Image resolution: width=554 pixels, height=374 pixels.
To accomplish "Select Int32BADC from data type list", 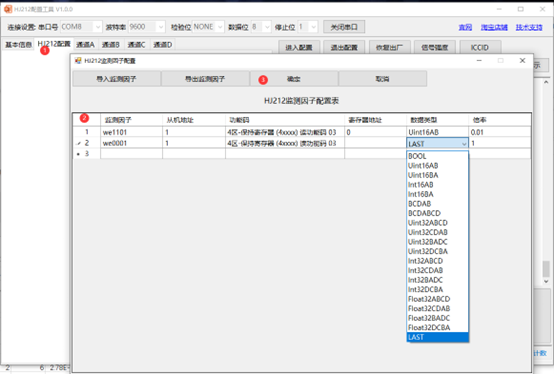I will tap(437, 280).
